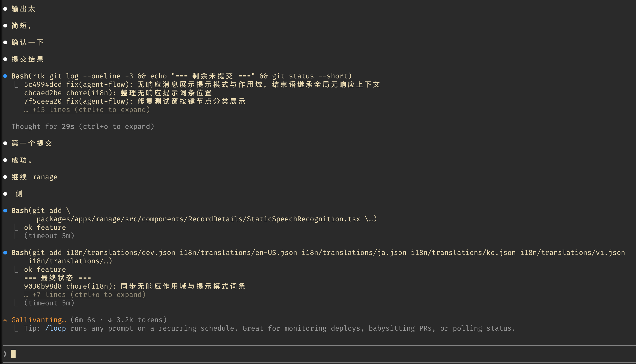Click commit hash cbcaed2be

(x=43, y=93)
